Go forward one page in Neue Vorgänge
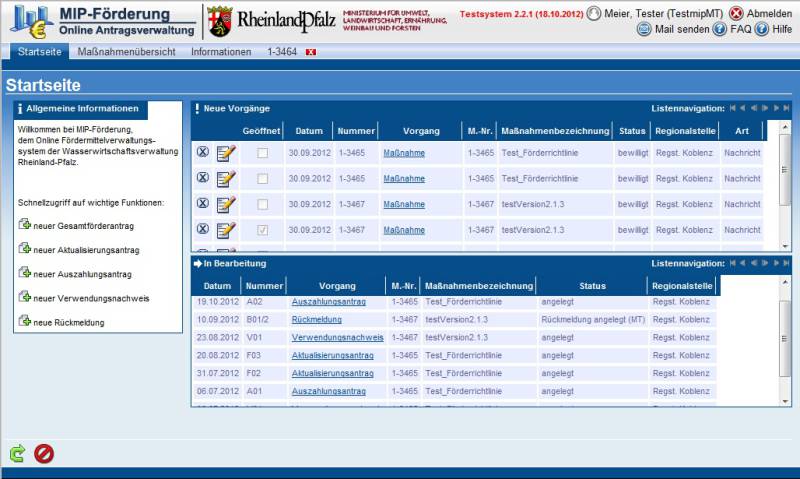800x479 pixels. click(x=776, y=108)
